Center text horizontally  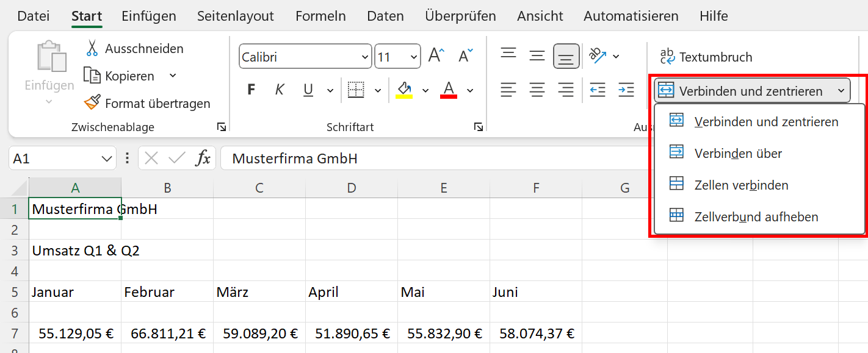(x=537, y=90)
